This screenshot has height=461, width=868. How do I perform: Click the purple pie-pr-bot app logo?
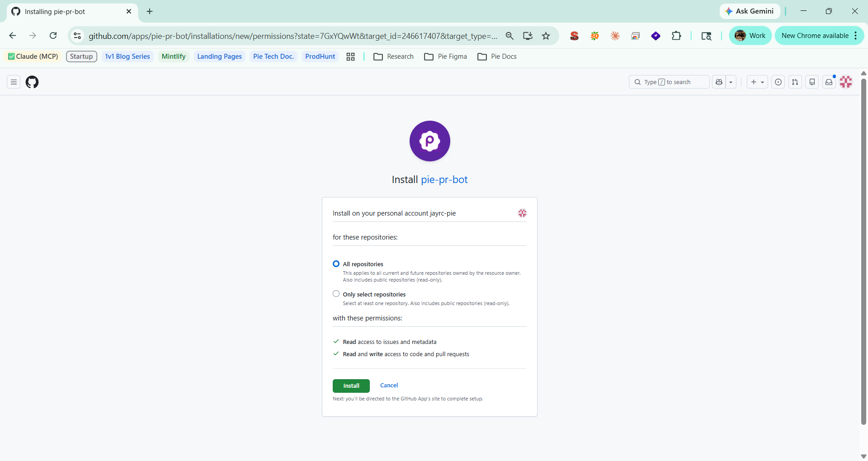[429, 141]
